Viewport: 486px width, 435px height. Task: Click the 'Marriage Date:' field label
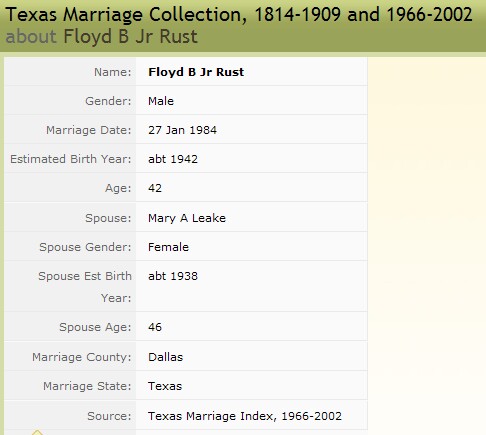[x=89, y=130]
